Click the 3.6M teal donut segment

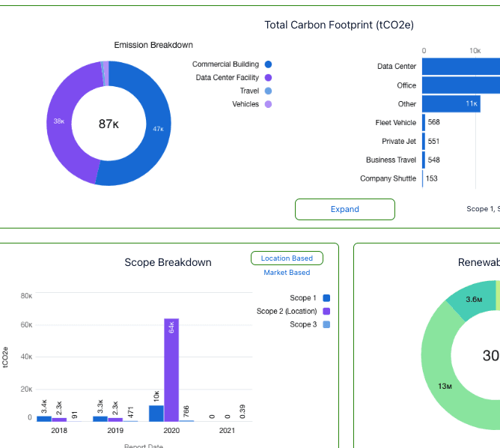click(474, 300)
